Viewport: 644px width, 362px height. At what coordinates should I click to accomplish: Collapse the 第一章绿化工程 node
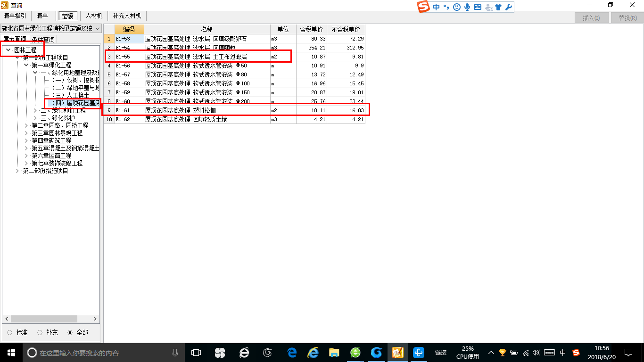coord(26,65)
